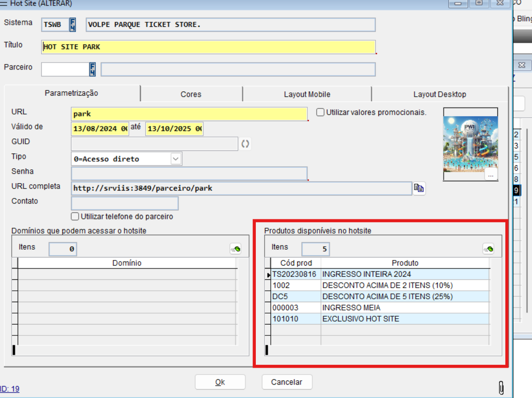
Task: Open the ID: 19 link
Action: [9, 389]
